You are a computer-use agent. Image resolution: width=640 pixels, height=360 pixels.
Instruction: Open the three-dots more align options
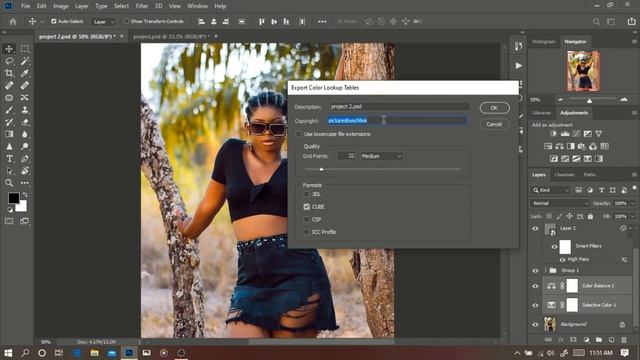tap(322, 21)
